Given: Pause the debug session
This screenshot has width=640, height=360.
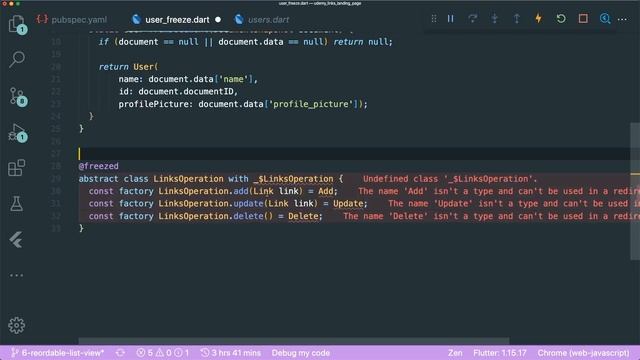Looking at the screenshot, I should [x=451, y=19].
